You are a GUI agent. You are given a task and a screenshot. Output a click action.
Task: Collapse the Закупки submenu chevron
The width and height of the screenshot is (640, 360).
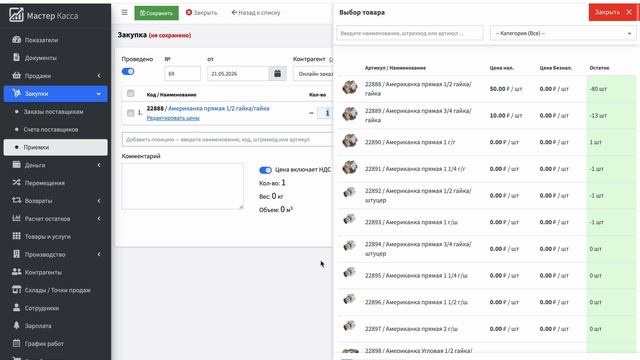[x=99, y=93]
